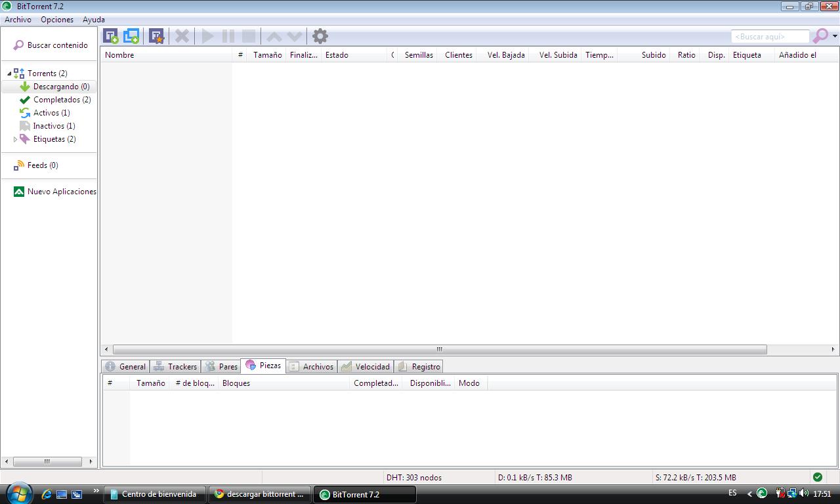Open Feeds (0) in sidebar
The height and width of the screenshot is (504, 840).
click(36, 165)
